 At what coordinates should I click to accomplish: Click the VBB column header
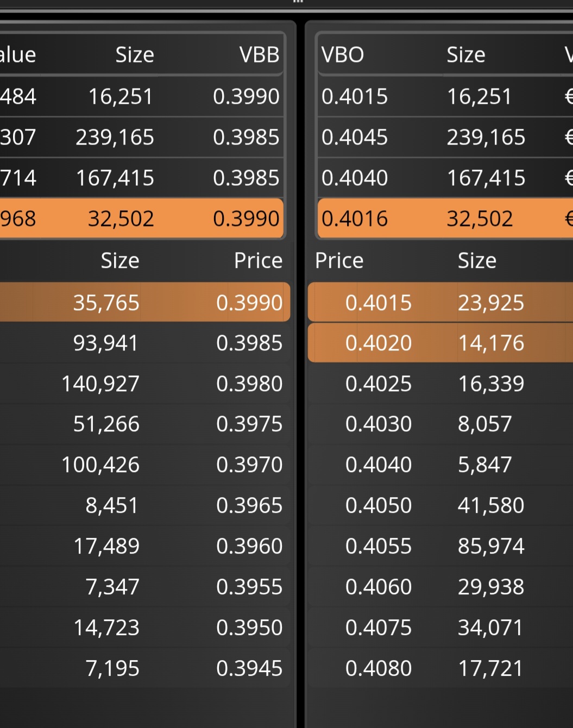pos(259,54)
